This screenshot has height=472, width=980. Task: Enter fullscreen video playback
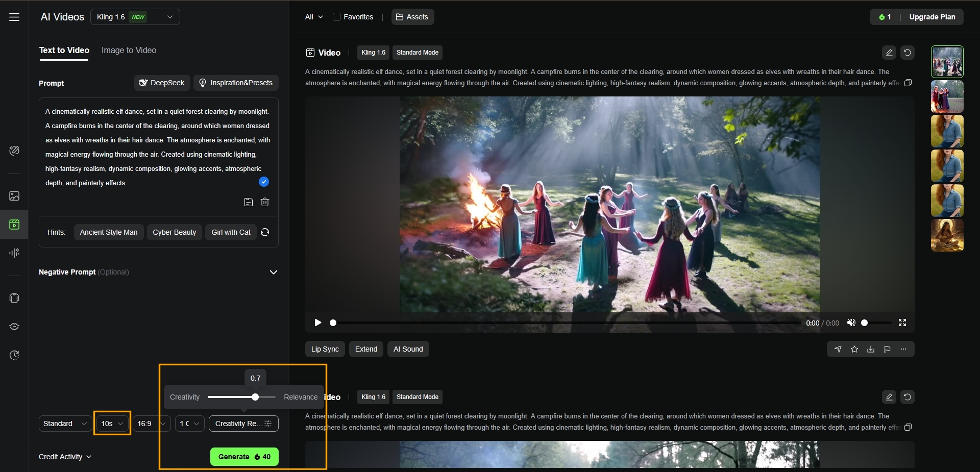click(x=902, y=322)
